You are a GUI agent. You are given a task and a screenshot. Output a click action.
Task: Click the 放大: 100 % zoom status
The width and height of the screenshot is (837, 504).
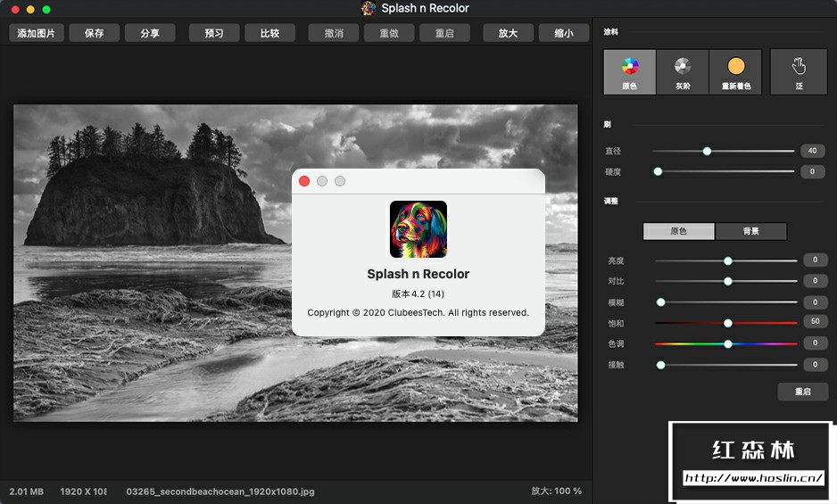[556, 491]
